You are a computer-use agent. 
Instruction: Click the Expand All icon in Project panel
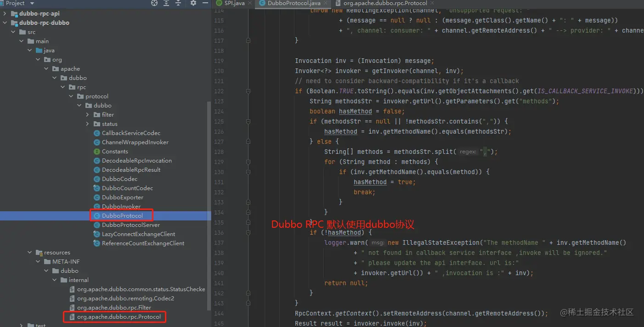click(167, 3)
